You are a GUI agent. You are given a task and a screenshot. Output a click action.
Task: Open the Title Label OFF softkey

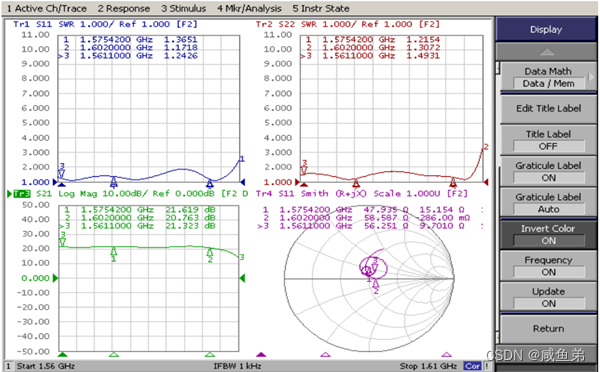point(548,140)
